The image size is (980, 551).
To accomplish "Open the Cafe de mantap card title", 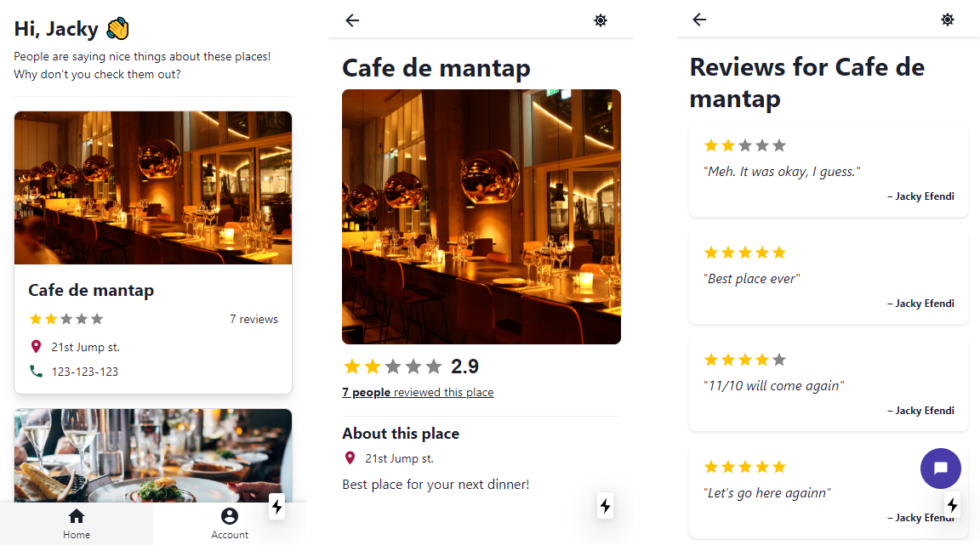I will tap(91, 291).
